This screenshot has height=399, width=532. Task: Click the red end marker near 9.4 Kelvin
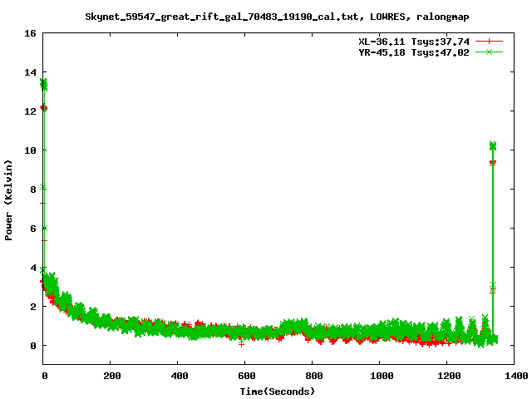493,163
